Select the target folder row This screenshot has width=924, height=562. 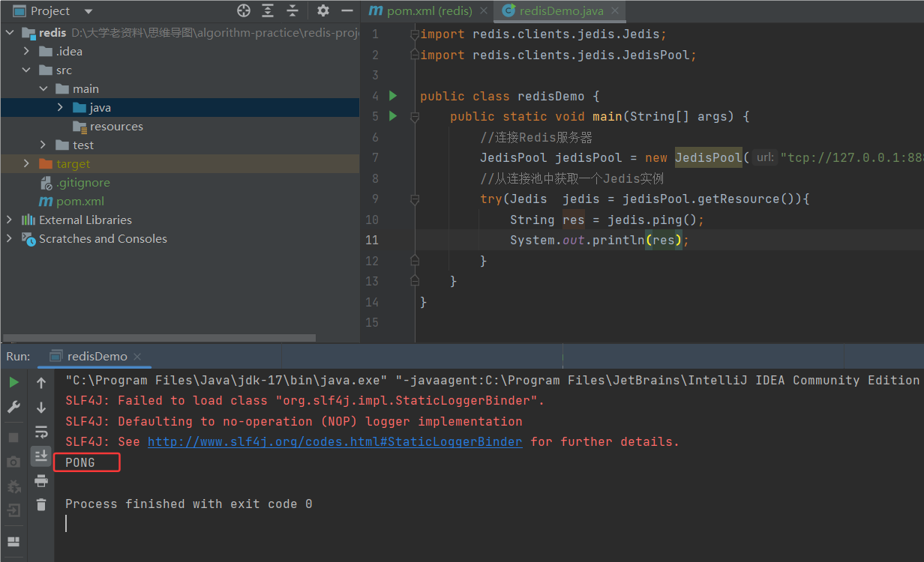point(180,163)
